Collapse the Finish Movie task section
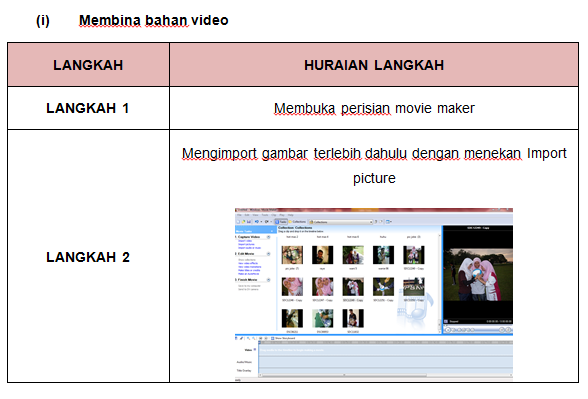Viewport: 588px width, 399px height. (268, 280)
